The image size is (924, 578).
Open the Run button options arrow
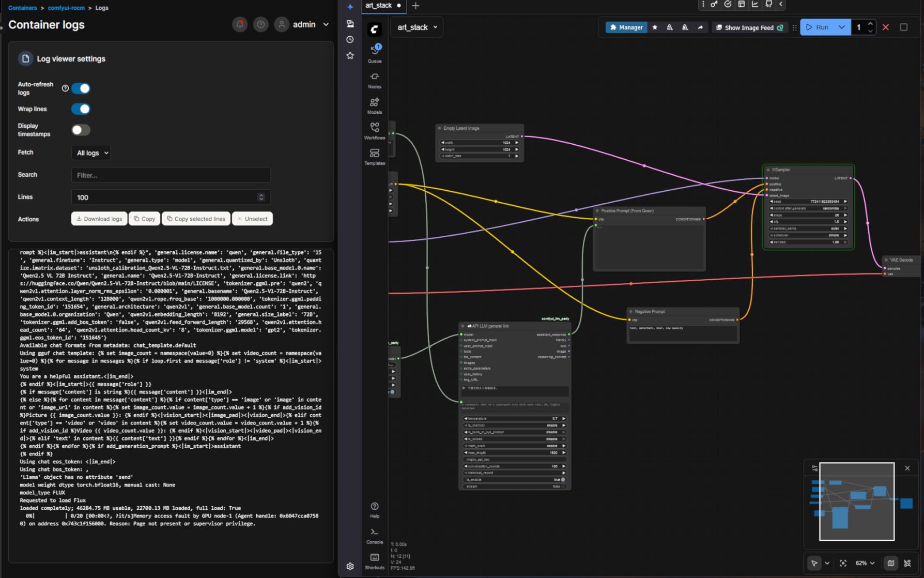842,27
